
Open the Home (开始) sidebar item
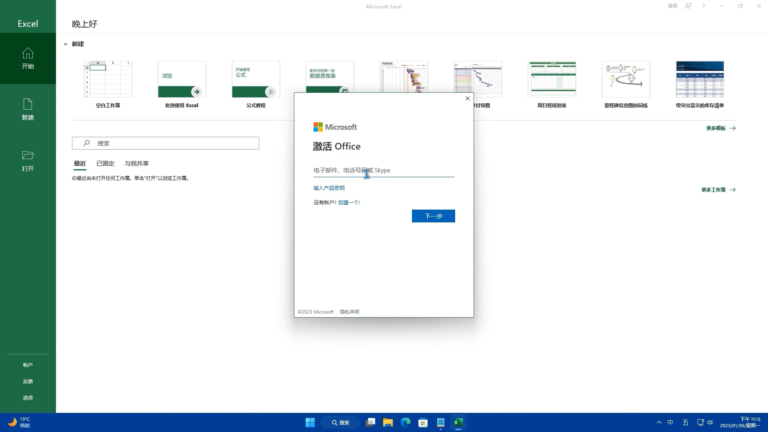[x=28, y=58]
